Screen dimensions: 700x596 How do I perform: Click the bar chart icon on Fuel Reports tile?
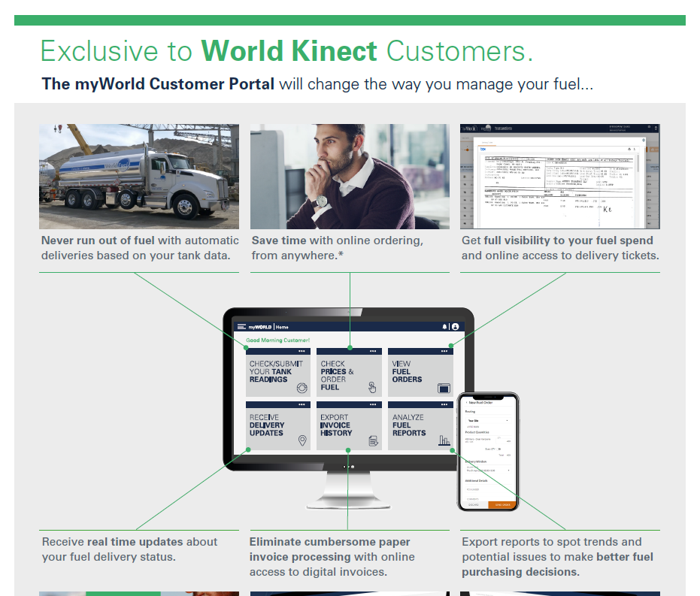pyautogui.click(x=444, y=440)
